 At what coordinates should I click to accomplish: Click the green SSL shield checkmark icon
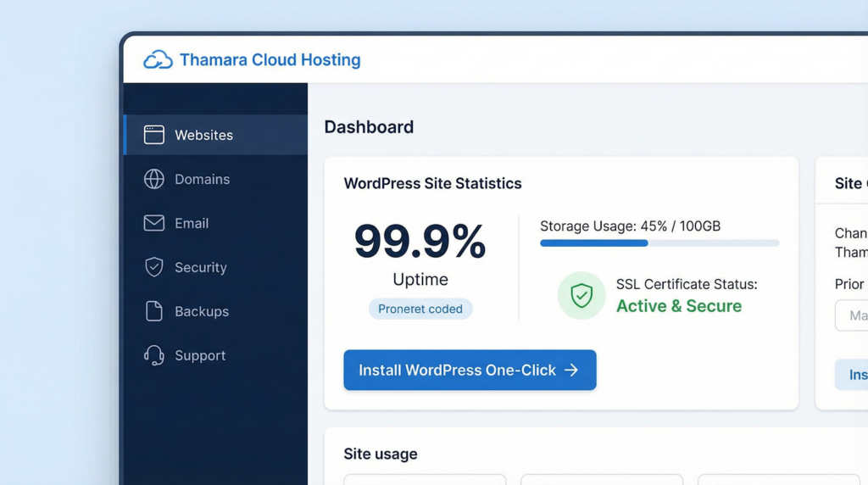(x=581, y=295)
